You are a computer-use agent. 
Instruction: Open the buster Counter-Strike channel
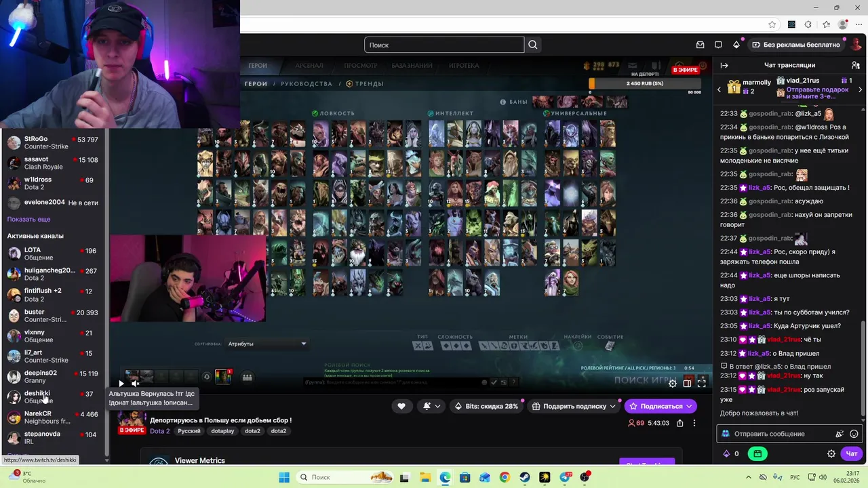coord(53,315)
